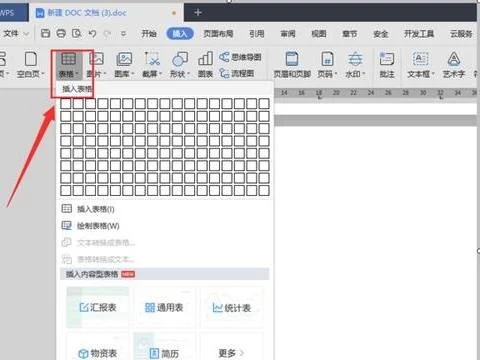480x360 pixels.
Task: Click the new tab plus button
Action: click(x=198, y=13)
